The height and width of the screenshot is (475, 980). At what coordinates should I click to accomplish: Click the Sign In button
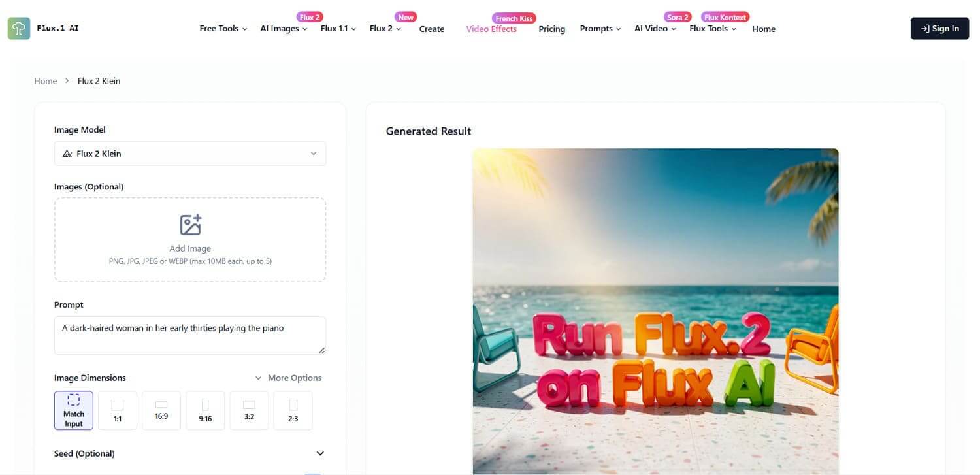tap(939, 28)
